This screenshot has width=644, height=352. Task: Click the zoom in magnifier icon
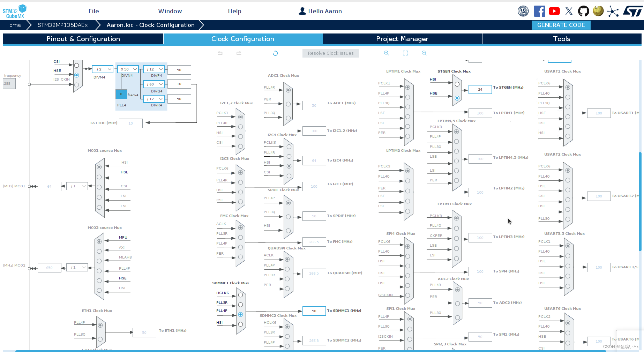tap(387, 53)
